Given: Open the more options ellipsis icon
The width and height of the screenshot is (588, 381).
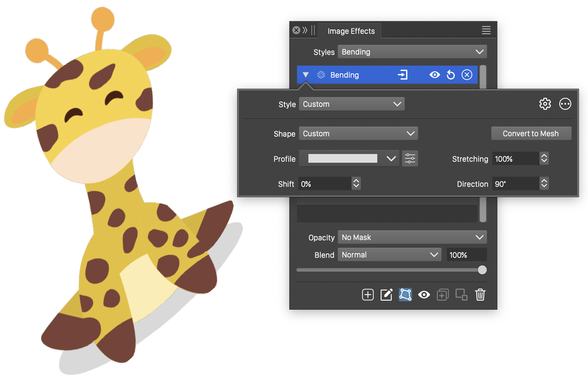Looking at the screenshot, I should click(565, 104).
